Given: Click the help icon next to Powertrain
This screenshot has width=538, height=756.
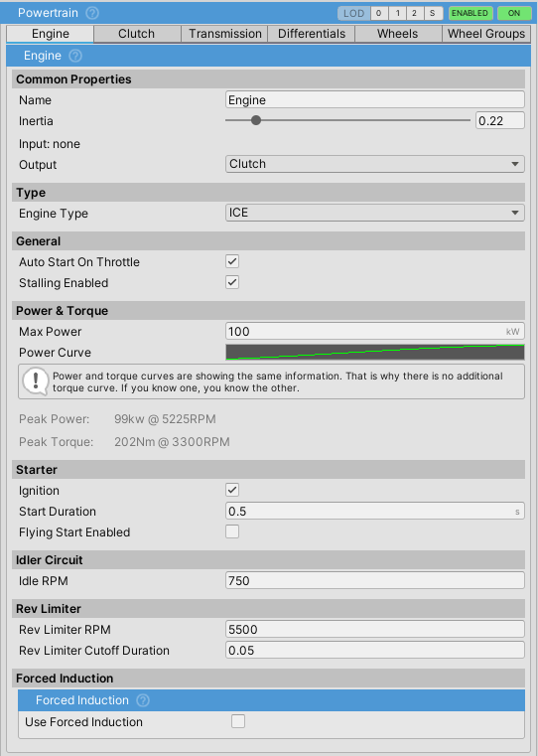Looking at the screenshot, I should 92,13.
